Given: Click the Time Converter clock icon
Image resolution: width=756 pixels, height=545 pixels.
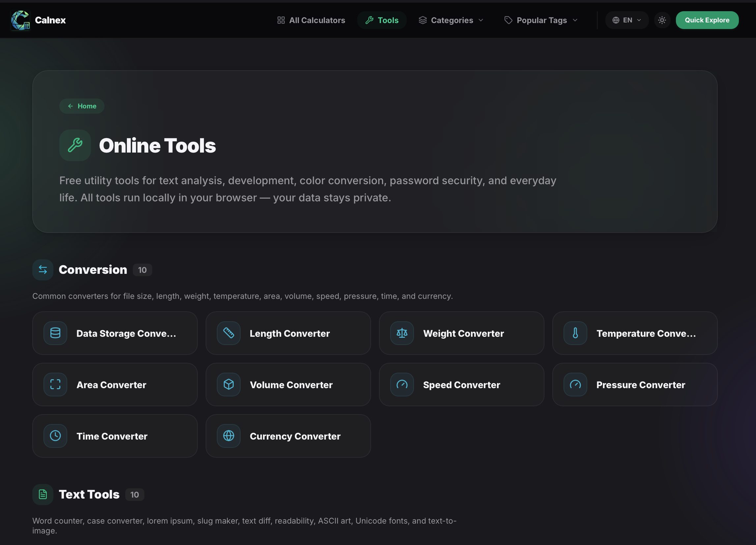Looking at the screenshot, I should tap(55, 436).
